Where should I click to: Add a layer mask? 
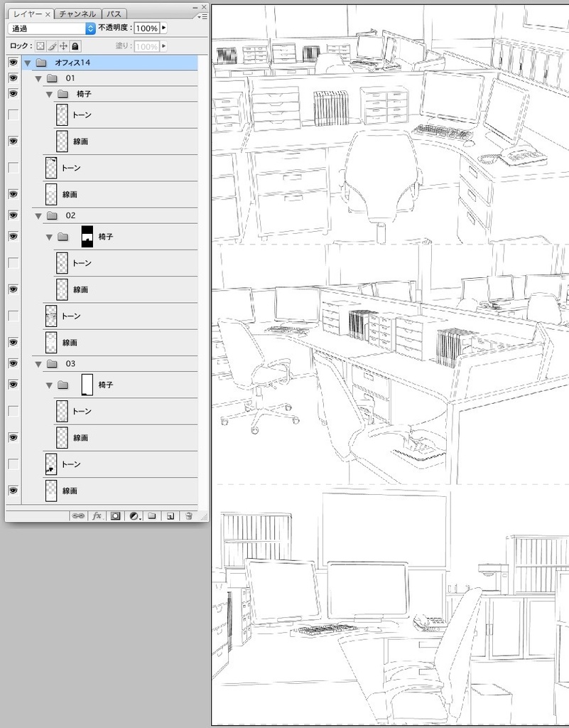tap(114, 515)
